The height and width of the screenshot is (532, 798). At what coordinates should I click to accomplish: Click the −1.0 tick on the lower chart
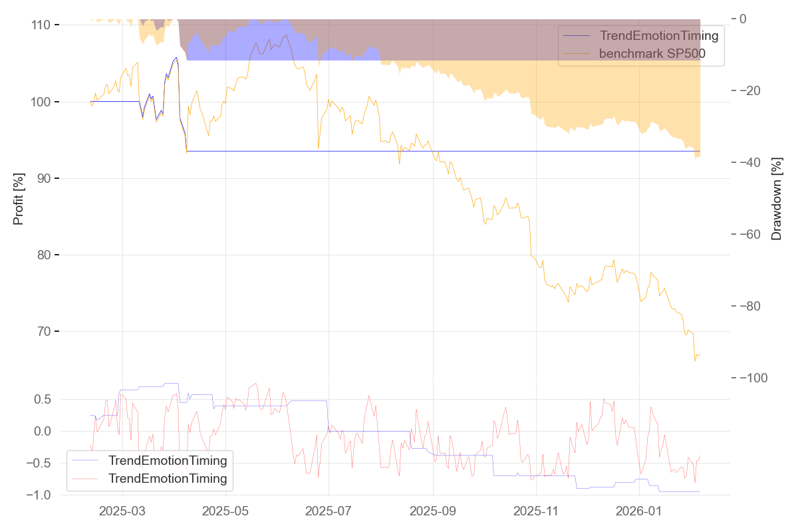40,495
